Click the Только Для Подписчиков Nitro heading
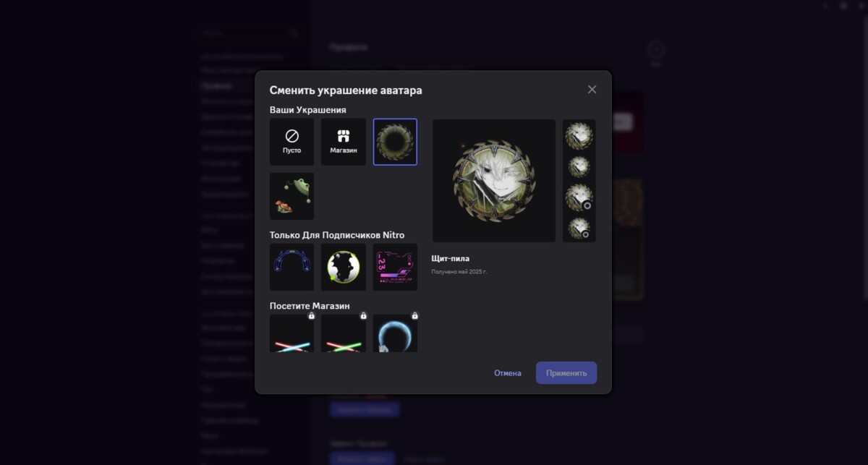This screenshot has height=465, width=868. click(337, 235)
